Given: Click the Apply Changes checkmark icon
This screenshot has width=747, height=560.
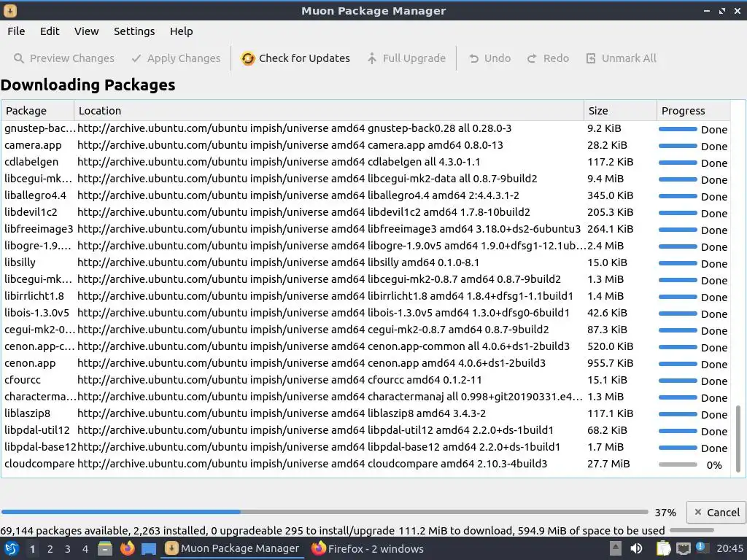Looking at the screenshot, I should [x=136, y=58].
